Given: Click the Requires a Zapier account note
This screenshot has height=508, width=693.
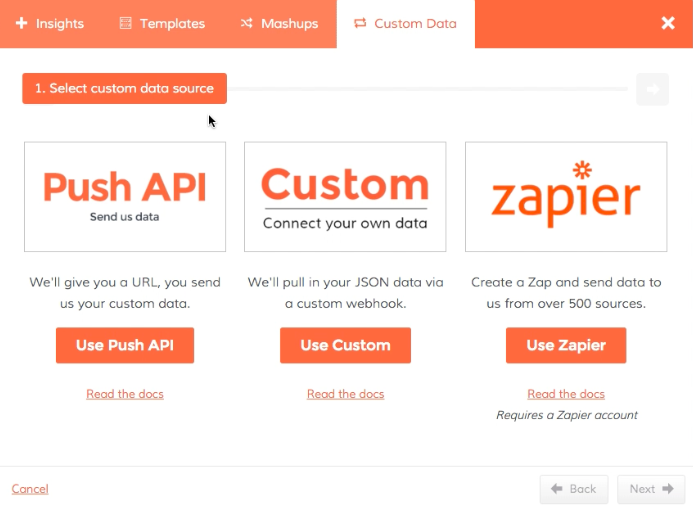Looking at the screenshot, I should click(x=567, y=415).
